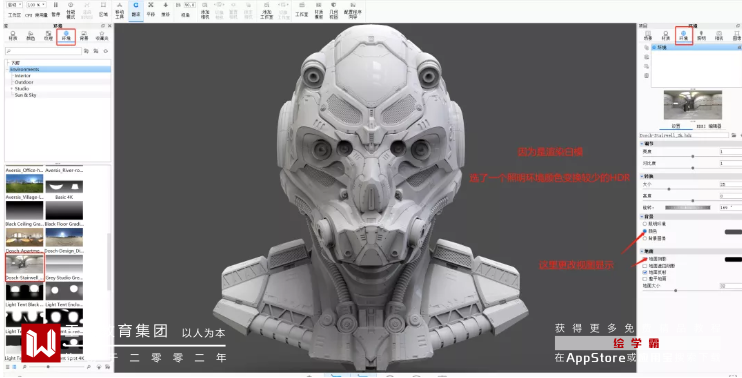Select the Outdoor tree folder

(x=24, y=82)
